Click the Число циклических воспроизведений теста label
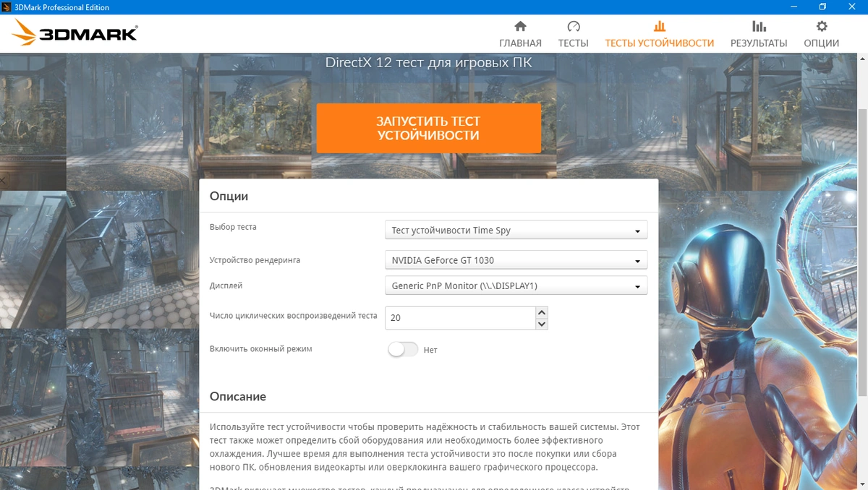Screen dimensions: 868x490 point(293,316)
